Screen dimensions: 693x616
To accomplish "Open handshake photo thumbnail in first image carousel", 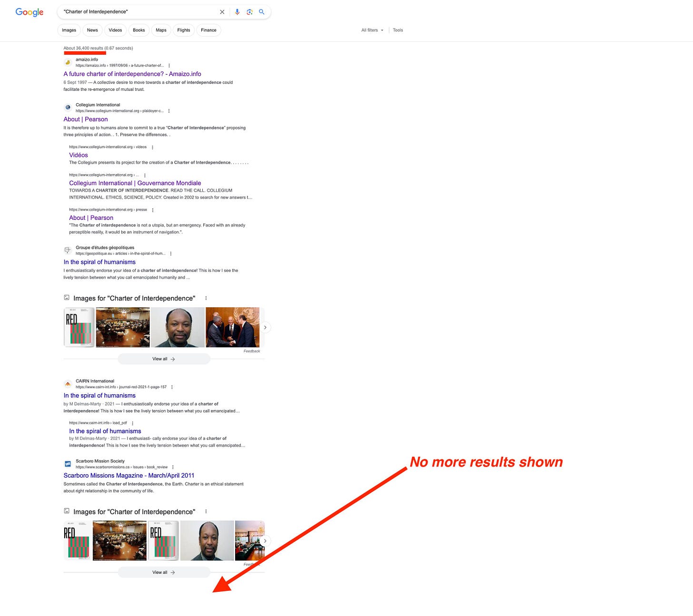I will 233,327.
